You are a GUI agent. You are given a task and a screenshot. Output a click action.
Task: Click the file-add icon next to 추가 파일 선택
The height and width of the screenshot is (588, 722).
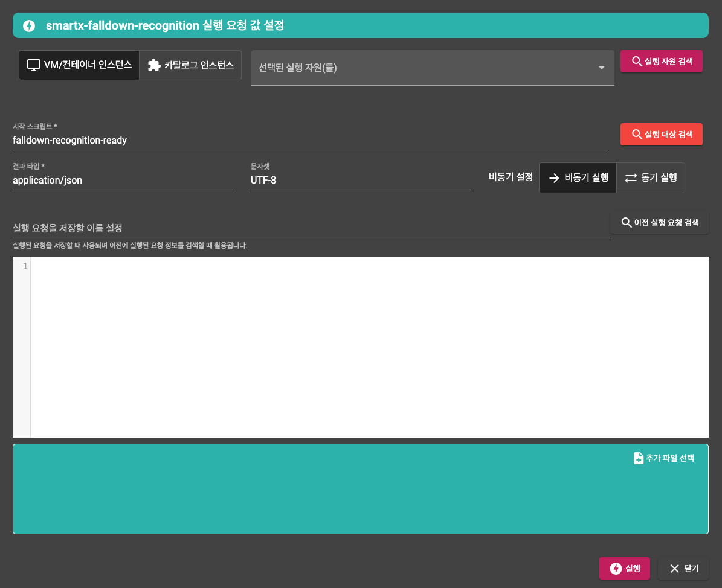click(x=639, y=458)
